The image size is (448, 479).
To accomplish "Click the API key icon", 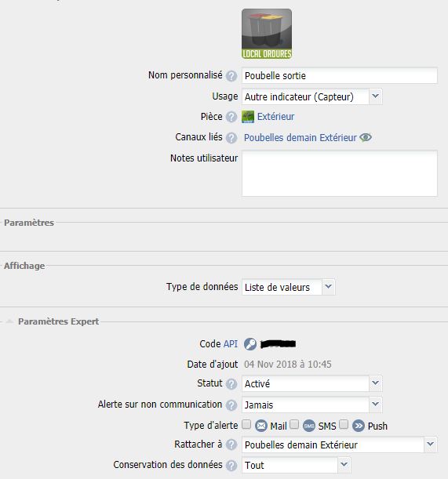I will (x=250, y=344).
